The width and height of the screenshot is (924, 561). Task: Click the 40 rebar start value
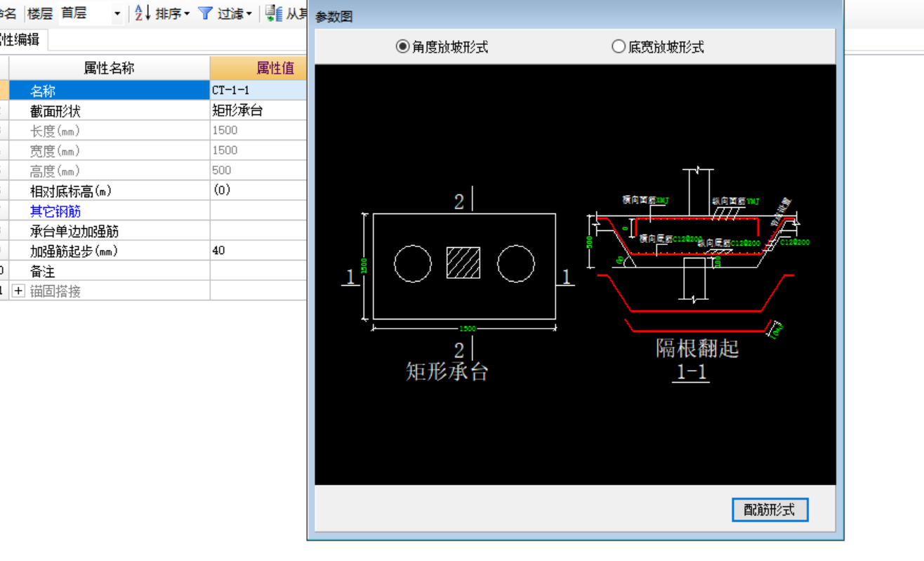(x=258, y=251)
